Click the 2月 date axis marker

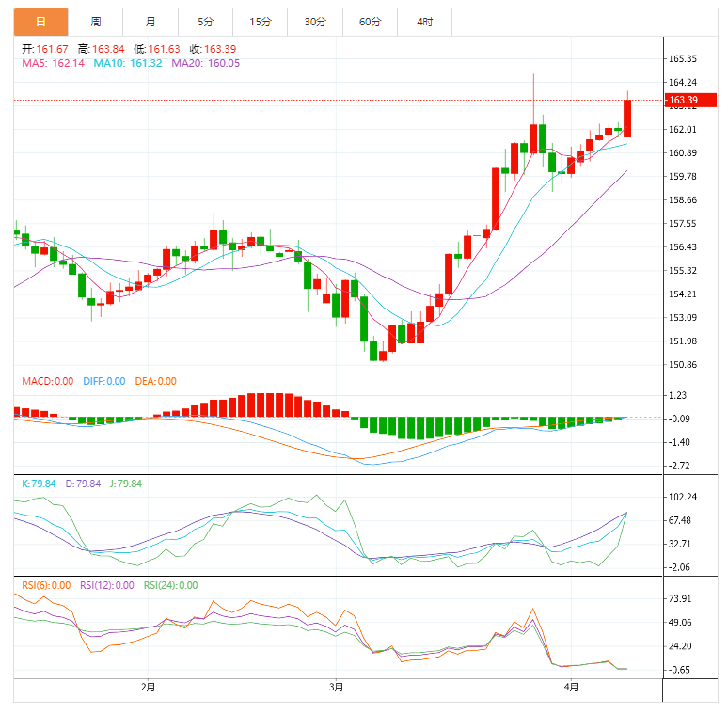[148, 687]
